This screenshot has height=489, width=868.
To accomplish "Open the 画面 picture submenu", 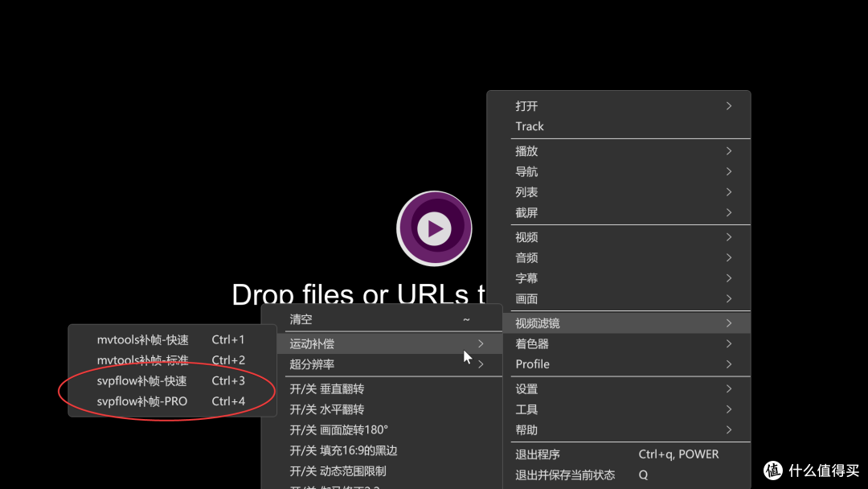I will [618, 298].
